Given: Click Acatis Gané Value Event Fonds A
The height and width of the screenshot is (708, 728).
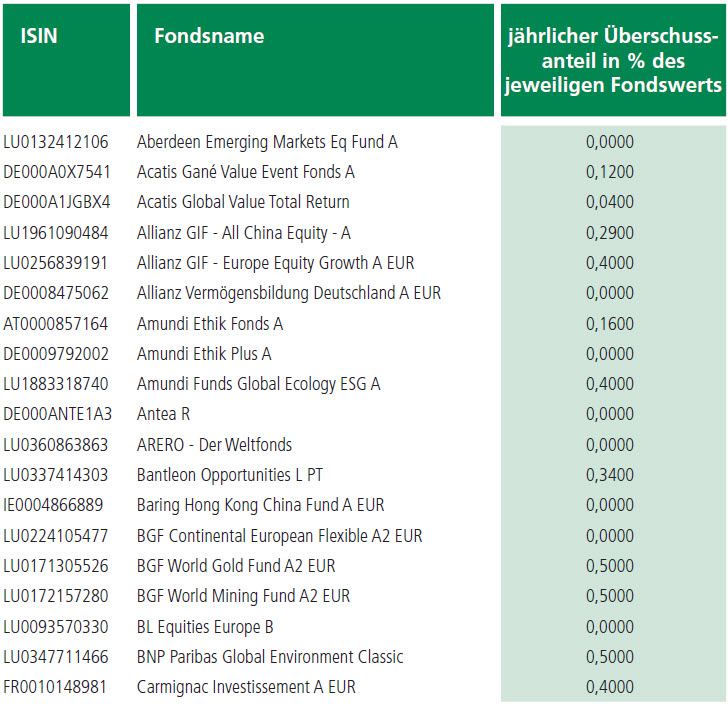Looking at the screenshot, I should [245, 172].
